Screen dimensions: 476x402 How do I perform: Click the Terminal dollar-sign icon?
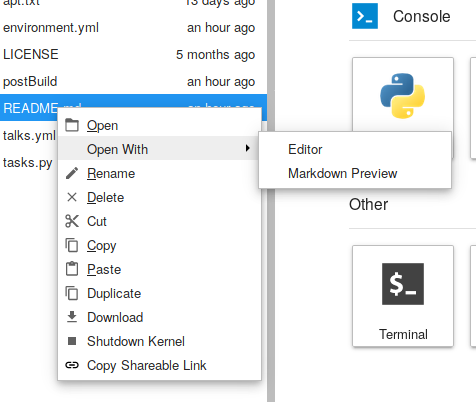point(403,284)
